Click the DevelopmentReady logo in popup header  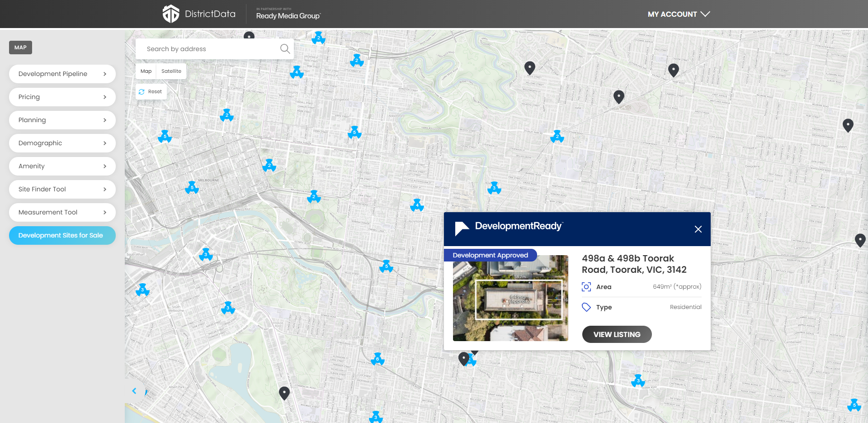point(509,228)
